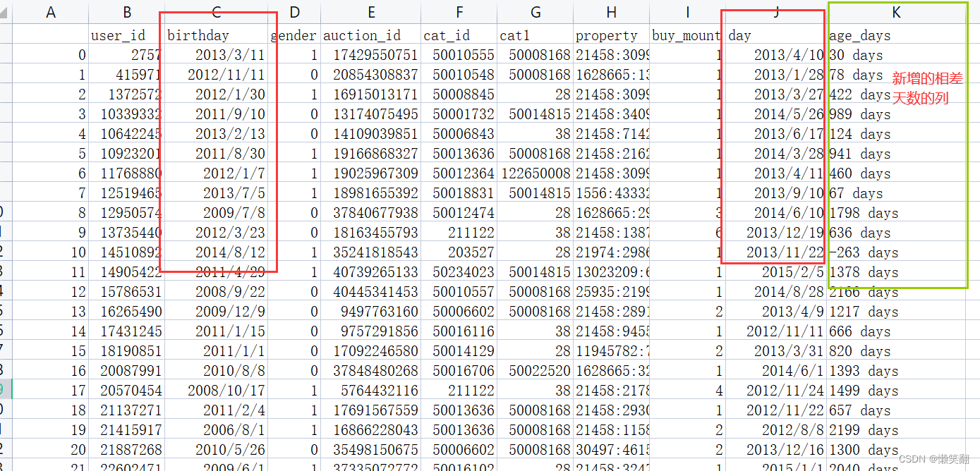Select column D header
Viewport: 980px width, 471px height.
click(295, 12)
